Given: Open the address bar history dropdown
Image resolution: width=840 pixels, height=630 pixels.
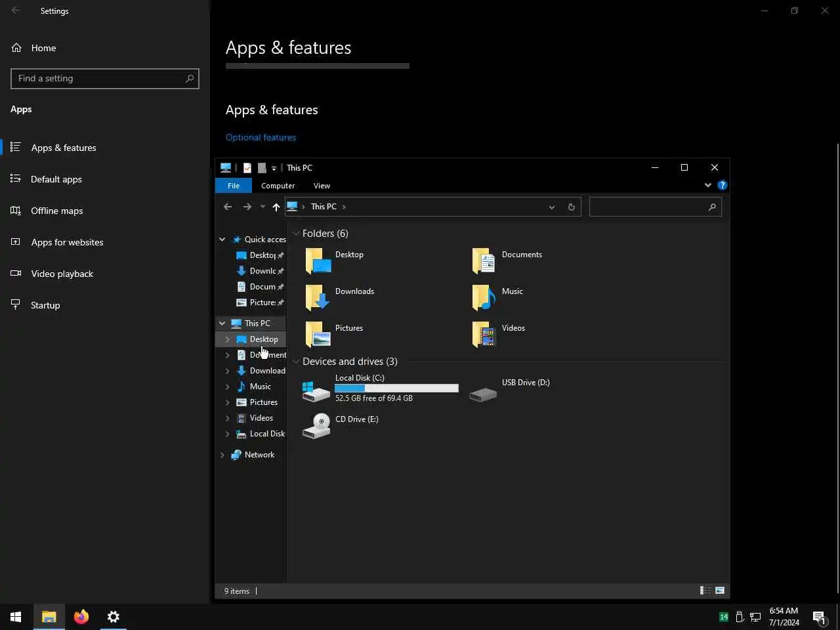Looking at the screenshot, I should pos(551,207).
